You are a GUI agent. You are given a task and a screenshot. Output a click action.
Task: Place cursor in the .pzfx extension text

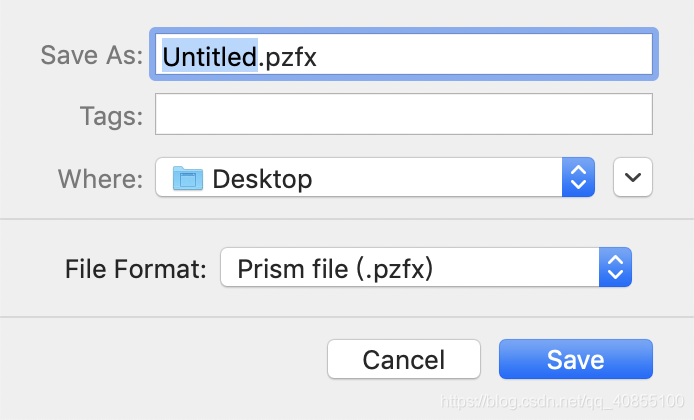click(288, 58)
